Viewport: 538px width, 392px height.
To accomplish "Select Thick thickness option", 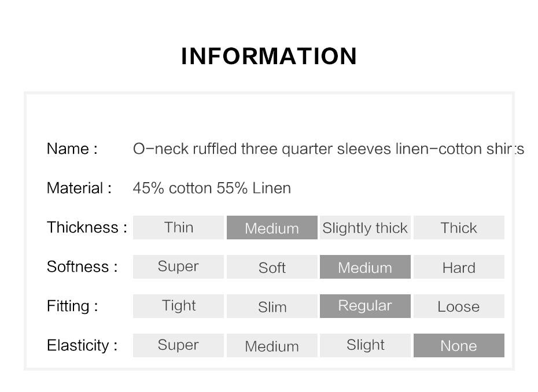I will pos(459,227).
